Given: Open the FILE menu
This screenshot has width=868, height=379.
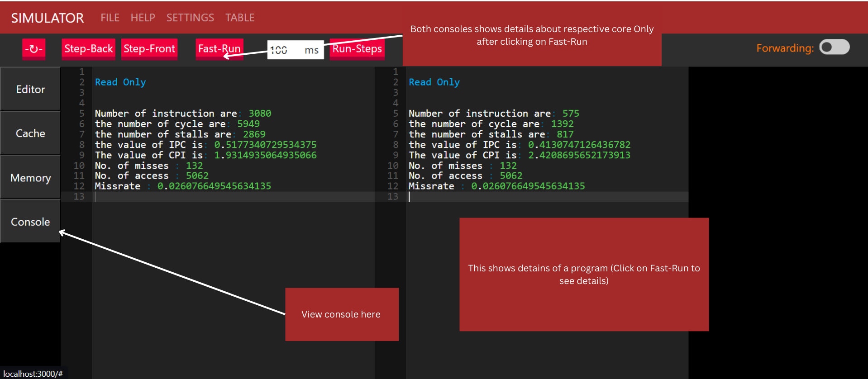Looking at the screenshot, I should (110, 18).
